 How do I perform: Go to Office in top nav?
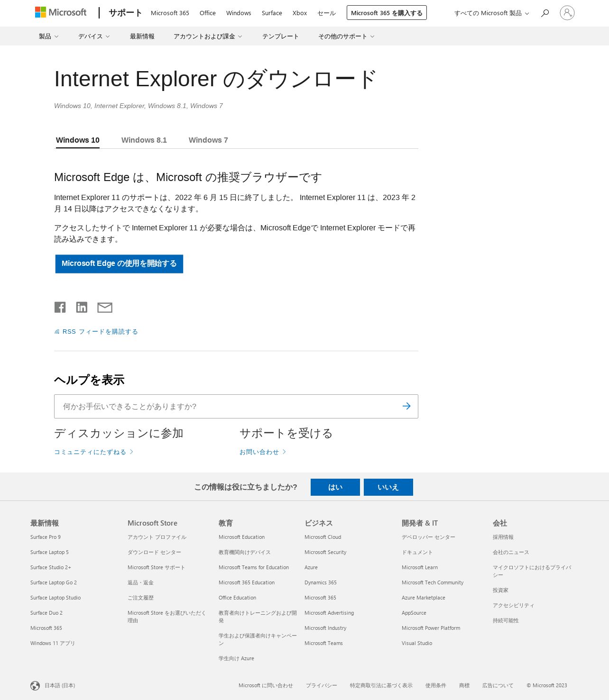click(208, 13)
